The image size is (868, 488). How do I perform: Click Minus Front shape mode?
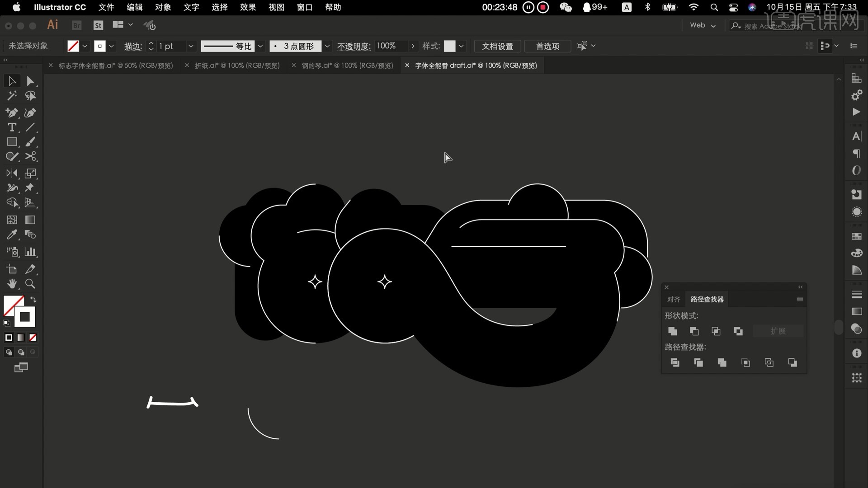(694, 331)
